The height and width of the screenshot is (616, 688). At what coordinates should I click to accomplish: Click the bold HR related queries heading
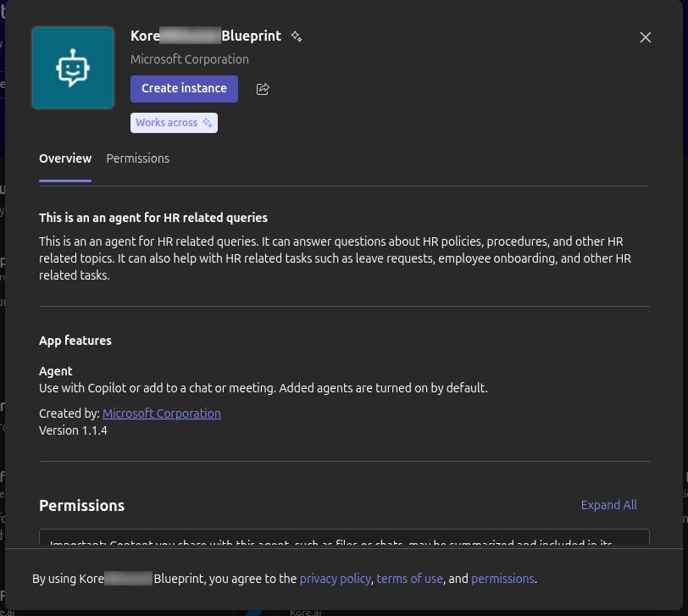[x=153, y=218]
